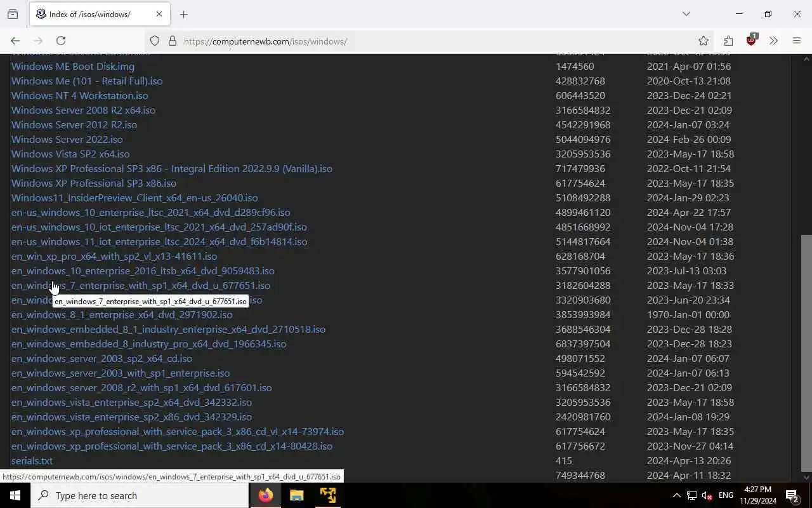Open the Firefox application menu

click(797, 41)
